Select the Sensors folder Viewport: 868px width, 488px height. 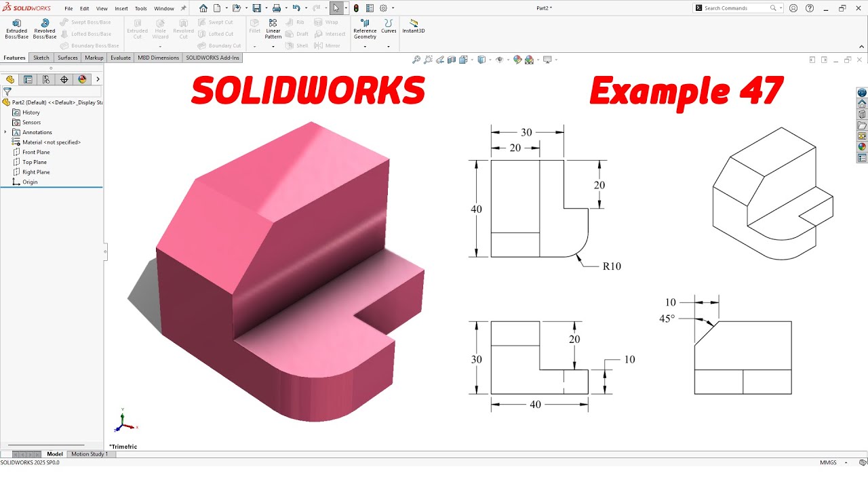point(27,122)
